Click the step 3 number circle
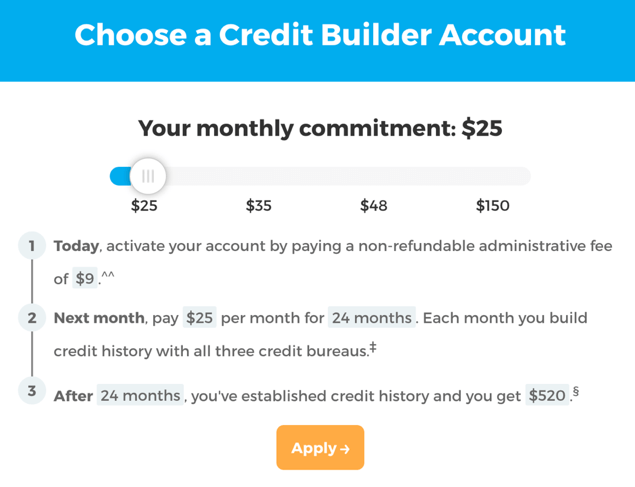The height and width of the screenshot is (487, 635). [x=32, y=392]
